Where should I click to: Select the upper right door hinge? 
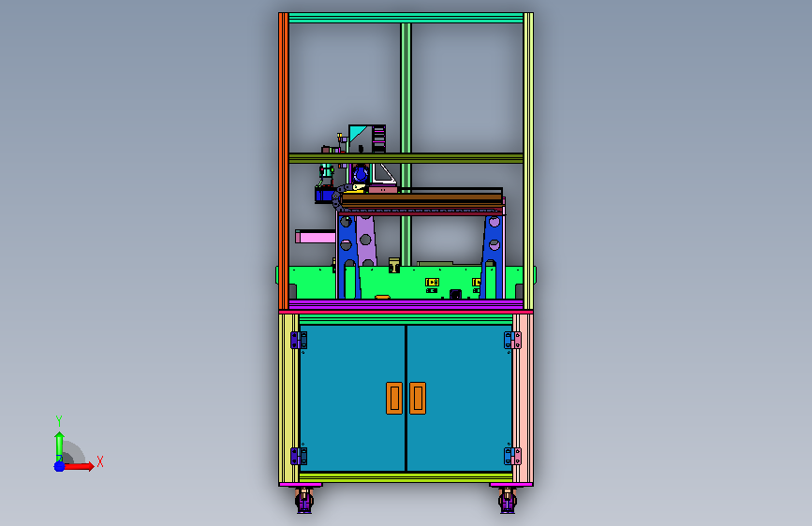coord(512,340)
